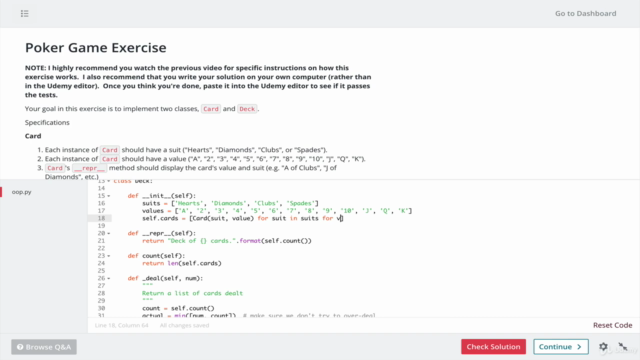
Task: Click the 'Poker Game Exercise' heading
Action: tap(96, 47)
